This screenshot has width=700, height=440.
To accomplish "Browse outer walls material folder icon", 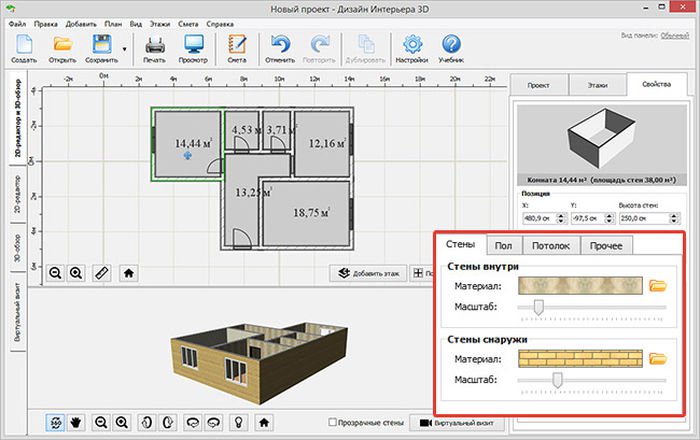I will tap(658, 357).
